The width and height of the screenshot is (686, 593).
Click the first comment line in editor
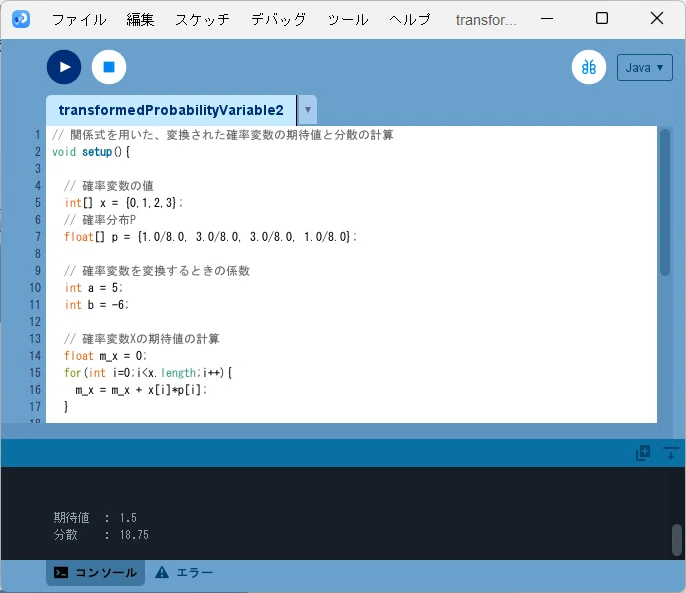(223, 135)
